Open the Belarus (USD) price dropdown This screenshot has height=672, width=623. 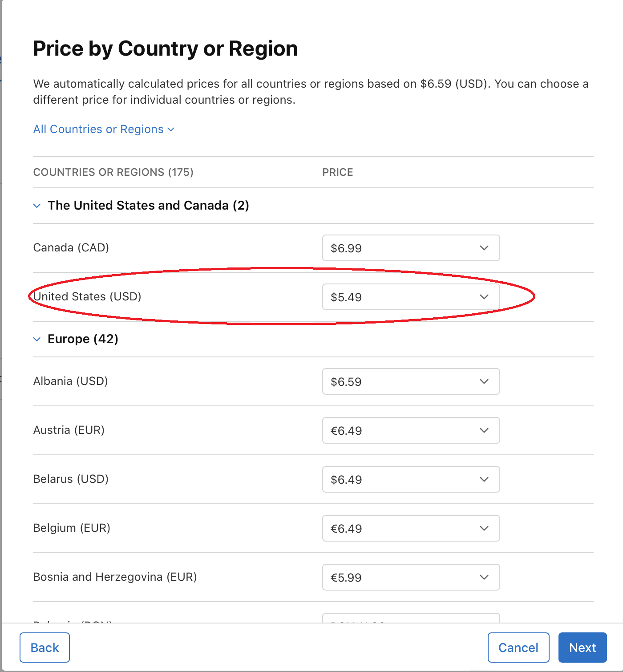click(x=410, y=479)
